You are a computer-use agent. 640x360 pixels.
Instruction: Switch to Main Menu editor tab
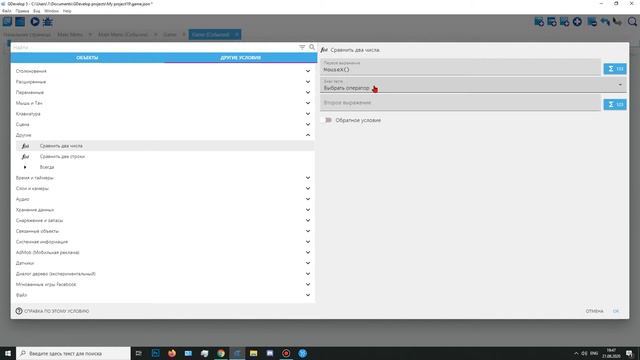pyautogui.click(x=70, y=35)
